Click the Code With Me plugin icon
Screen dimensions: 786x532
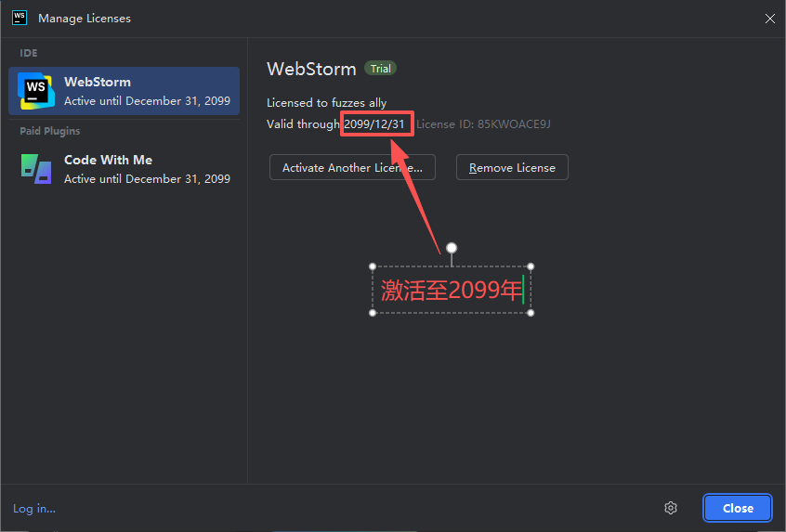35,169
